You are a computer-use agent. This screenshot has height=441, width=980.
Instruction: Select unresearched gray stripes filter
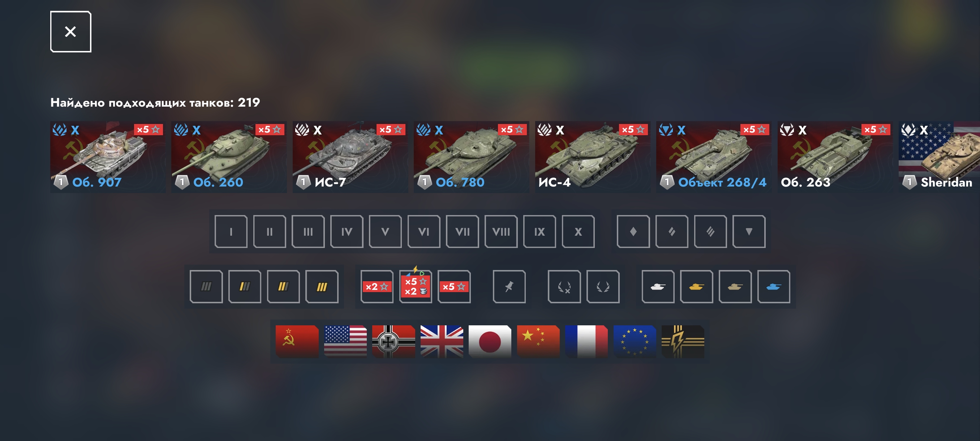(206, 287)
